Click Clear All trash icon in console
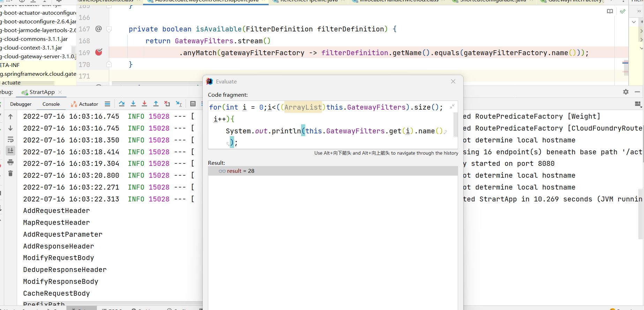The width and height of the screenshot is (644, 310). click(x=10, y=174)
